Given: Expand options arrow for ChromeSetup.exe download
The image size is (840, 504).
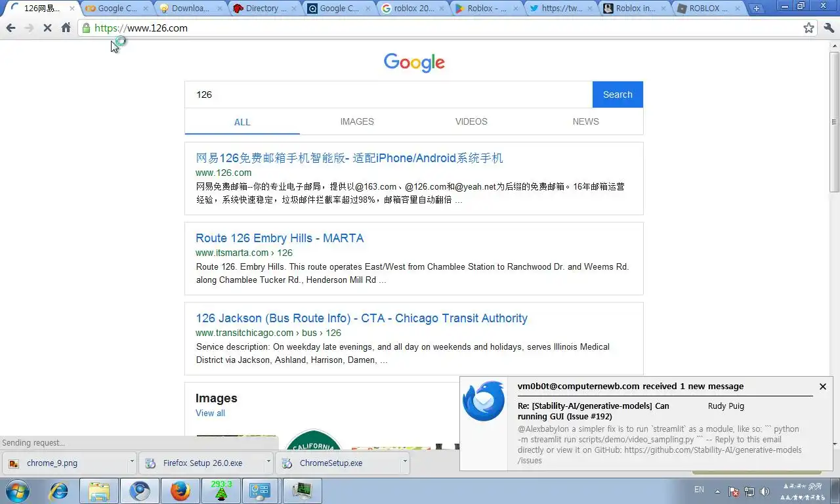Looking at the screenshot, I should click(405, 462).
